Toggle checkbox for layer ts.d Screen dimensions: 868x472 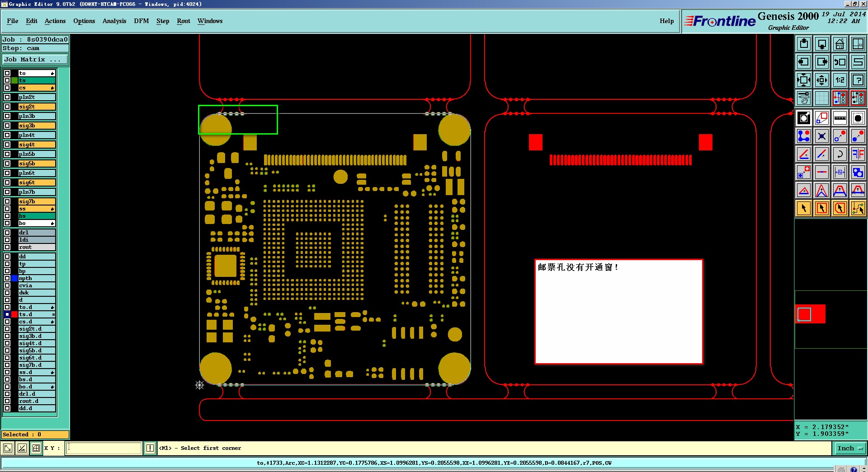point(7,314)
